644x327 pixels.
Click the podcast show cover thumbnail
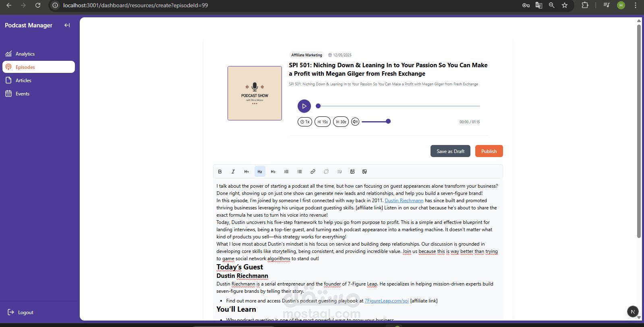point(255,93)
